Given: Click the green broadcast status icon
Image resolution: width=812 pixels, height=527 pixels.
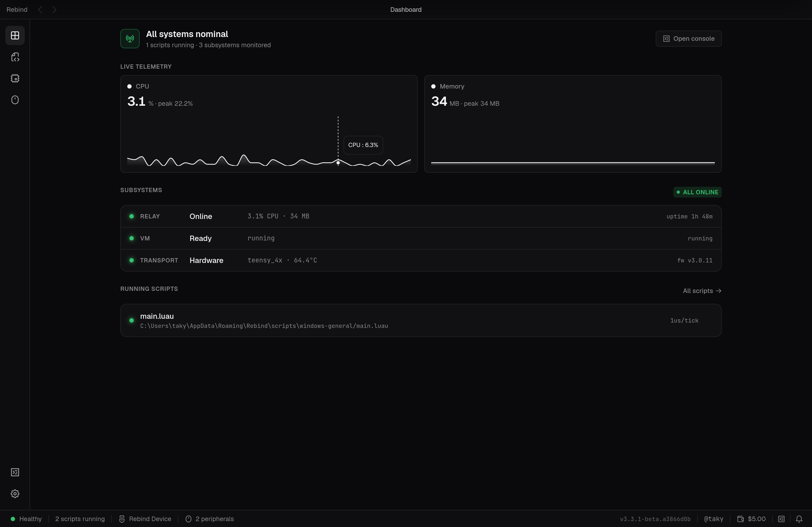Looking at the screenshot, I should point(130,39).
